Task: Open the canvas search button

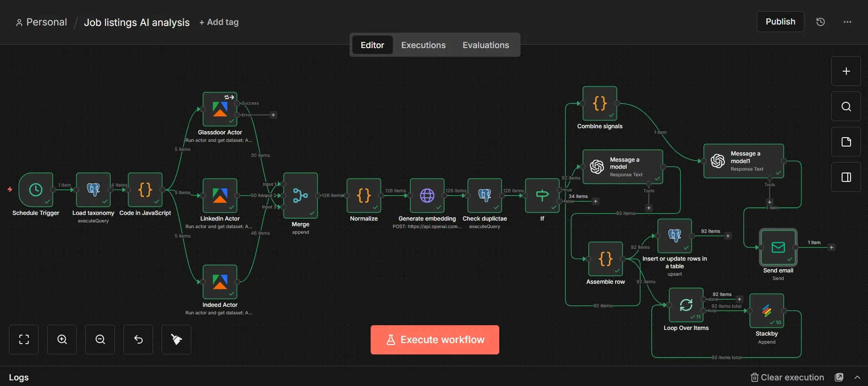Action: (846, 107)
